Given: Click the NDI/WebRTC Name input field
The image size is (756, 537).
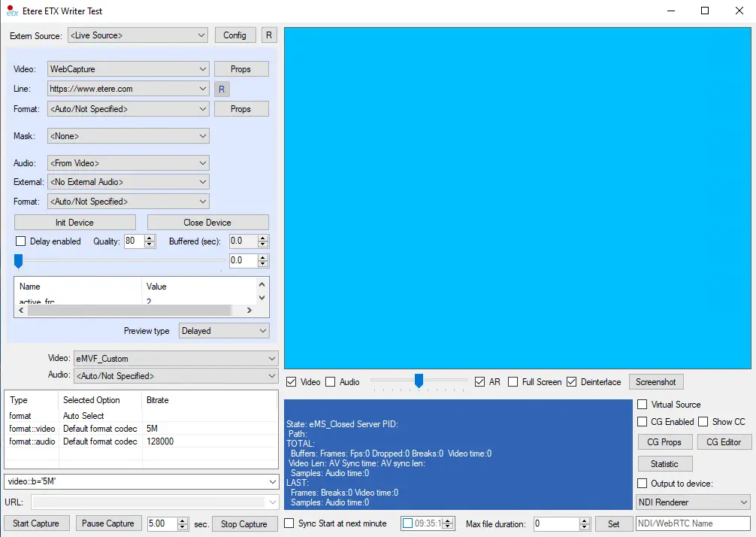Looking at the screenshot, I should click(692, 523).
